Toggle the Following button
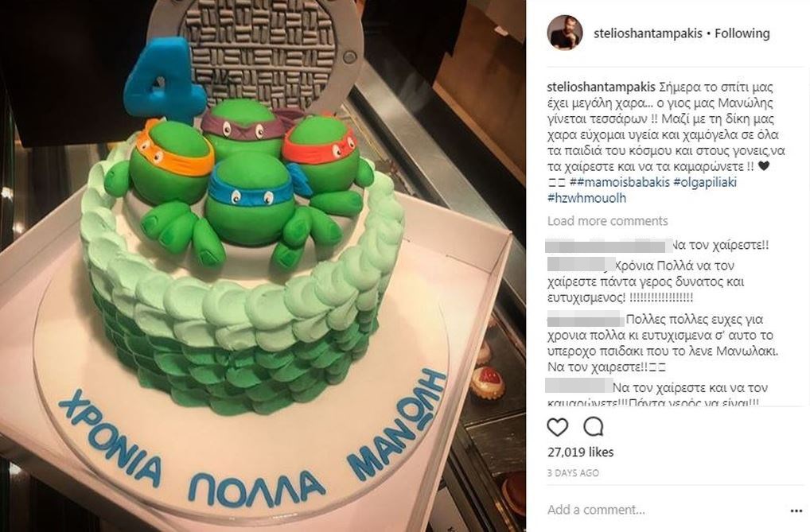 click(x=742, y=33)
